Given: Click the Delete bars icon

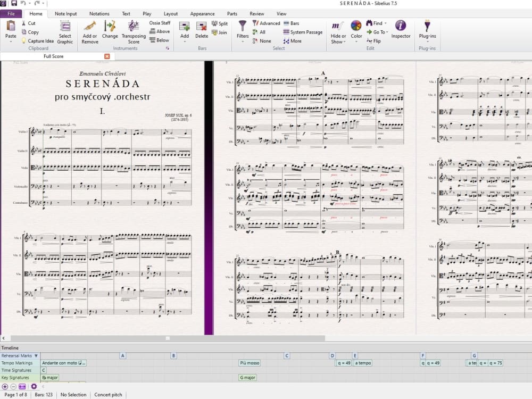Looking at the screenshot, I should (202, 27).
